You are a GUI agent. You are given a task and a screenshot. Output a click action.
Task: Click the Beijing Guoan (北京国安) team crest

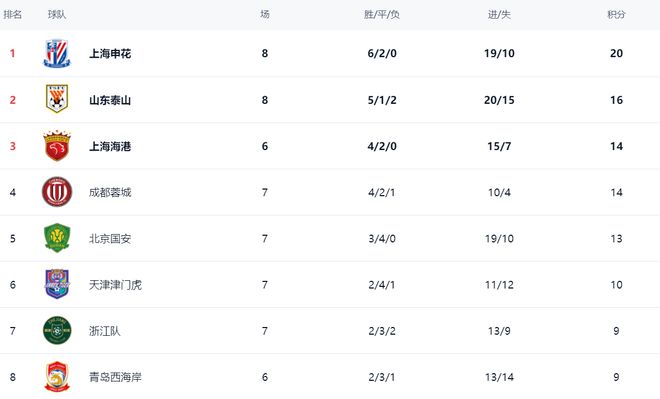(x=57, y=238)
